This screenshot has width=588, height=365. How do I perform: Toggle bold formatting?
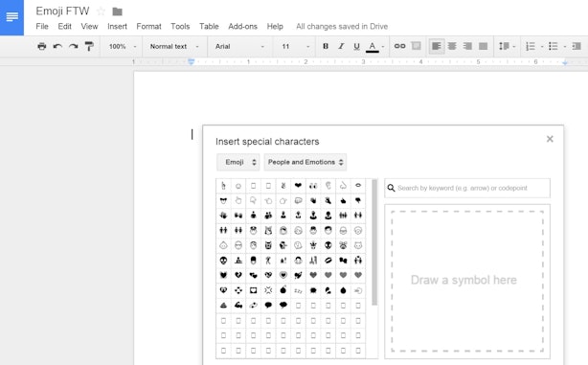(x=326, y=46)
